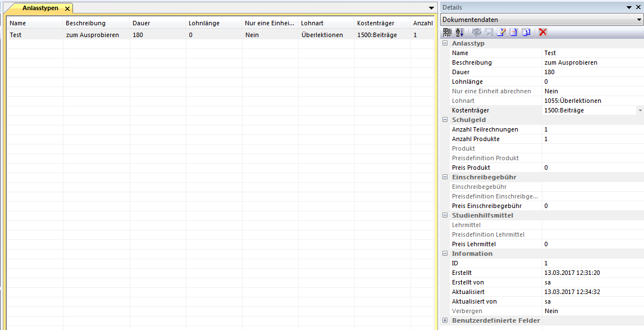Switch property grid to categorized view

[447, 32]
